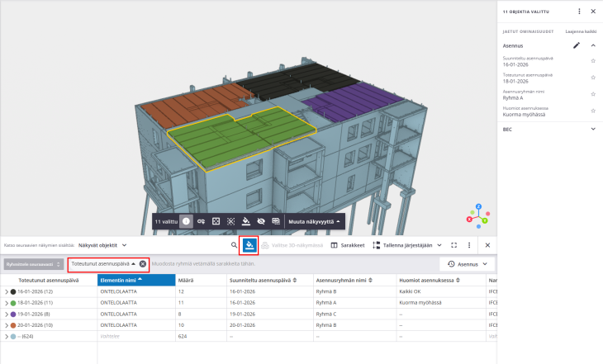This screenshot has height=364, width=603.
Task: Click the colorize-by-group paint bucket icon
Action: coord(249,245)
